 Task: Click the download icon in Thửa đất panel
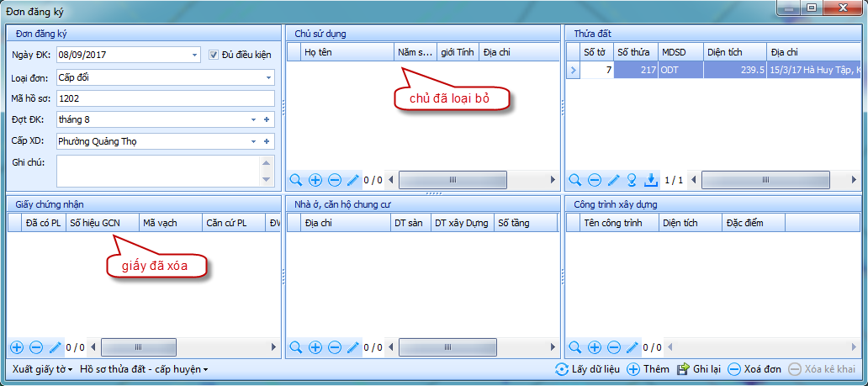(650, 180)
